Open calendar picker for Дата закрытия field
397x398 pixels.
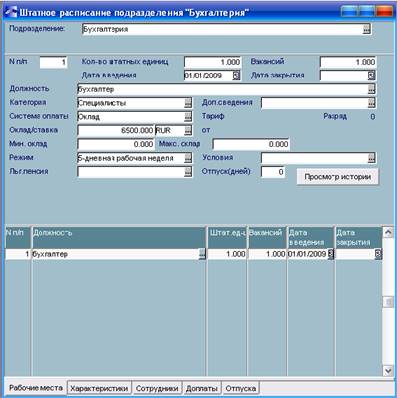[371, 76]
